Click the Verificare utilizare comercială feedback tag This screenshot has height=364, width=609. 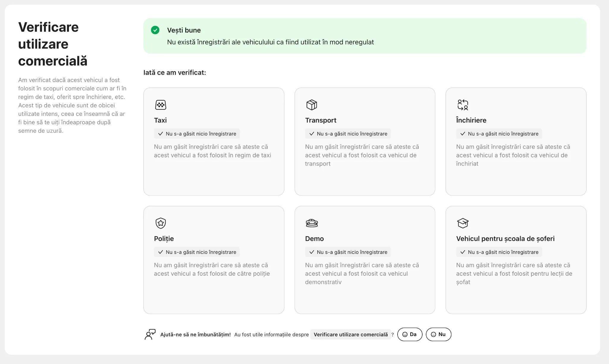click(x=351, y=335)
